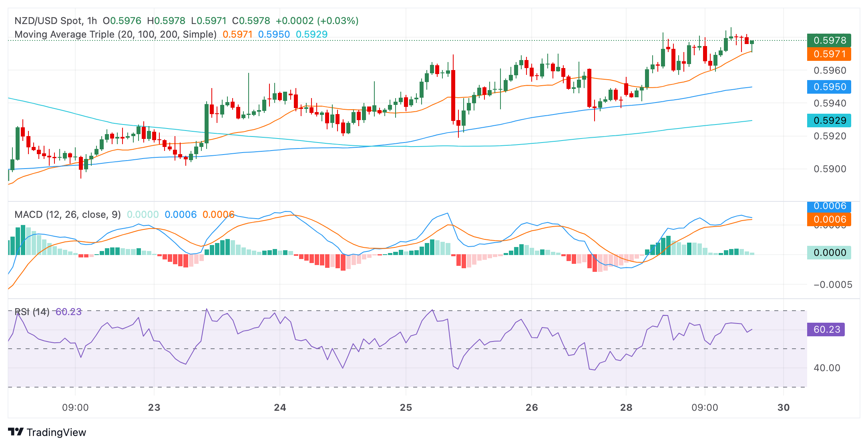Image resolution: width=868 pixels, height=446 pixels.
Task: Click date marker 28 on time axis
Action: [x=626, y=408]
